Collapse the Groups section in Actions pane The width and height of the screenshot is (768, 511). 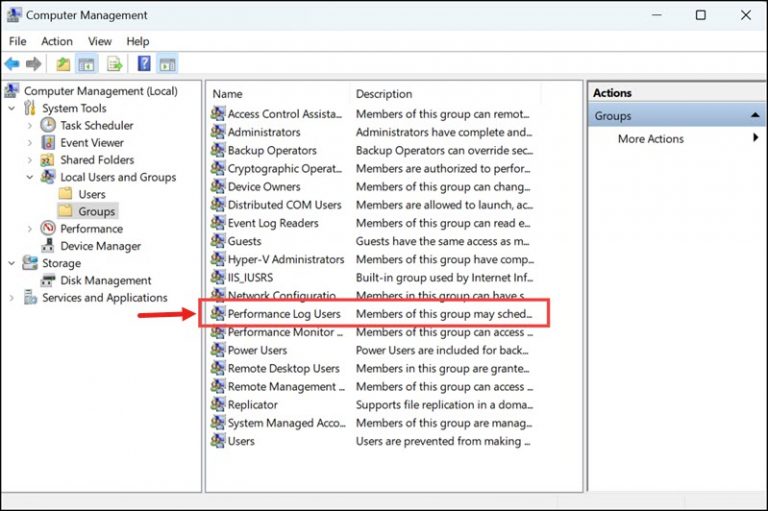pos(755,116)
